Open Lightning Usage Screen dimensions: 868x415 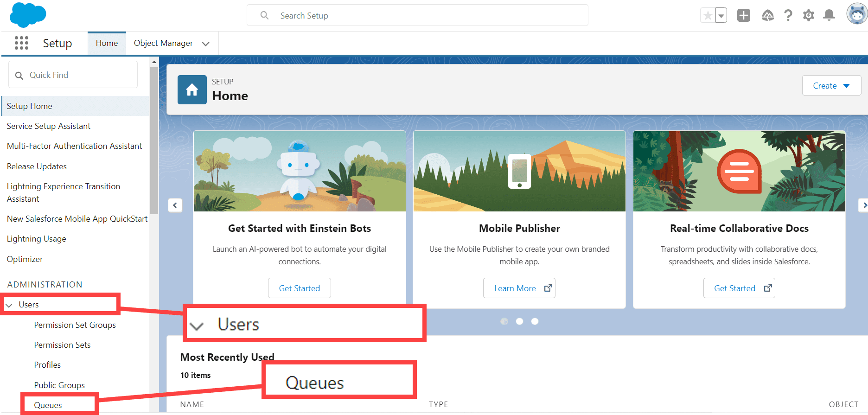(x=36, y=239)
